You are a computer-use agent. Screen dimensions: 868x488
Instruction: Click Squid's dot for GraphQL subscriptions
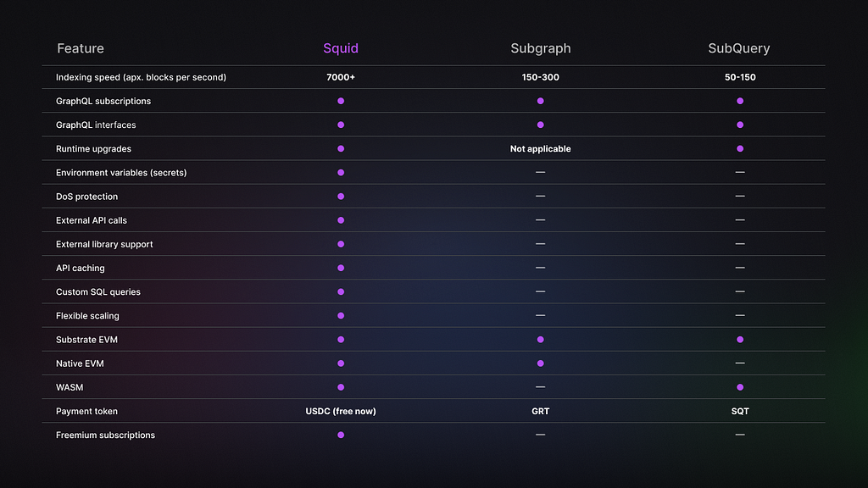(341, 101)
